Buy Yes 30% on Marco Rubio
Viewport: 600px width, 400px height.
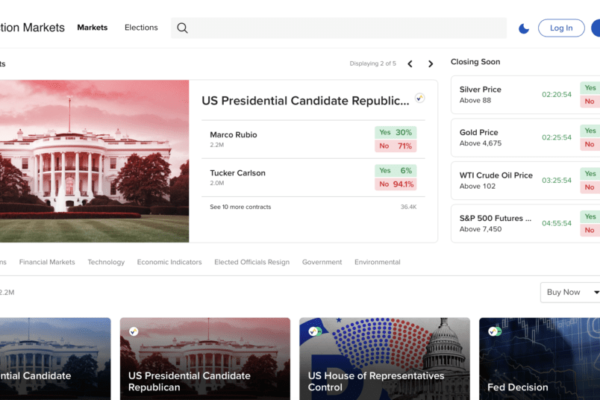396,132
